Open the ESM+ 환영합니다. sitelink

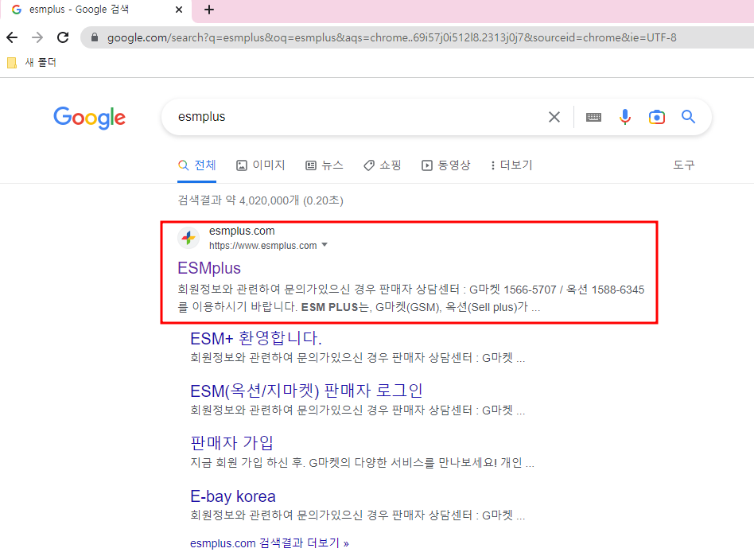(256, 339)
